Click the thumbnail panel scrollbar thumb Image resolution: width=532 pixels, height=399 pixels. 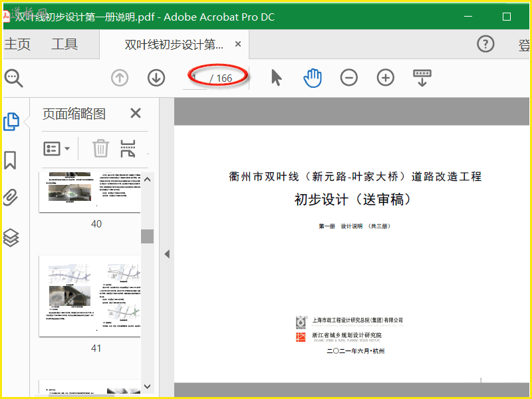coord(147,236)
